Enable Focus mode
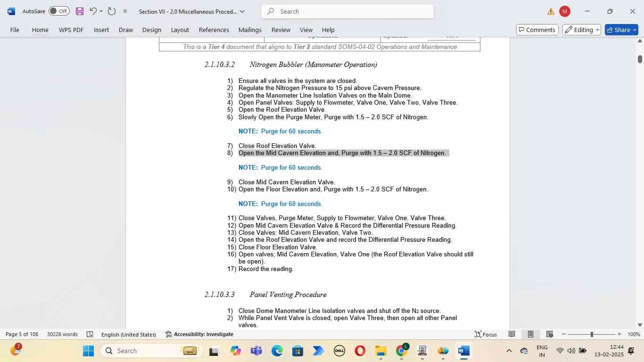 pyautogui.click(x=486, y=334)
